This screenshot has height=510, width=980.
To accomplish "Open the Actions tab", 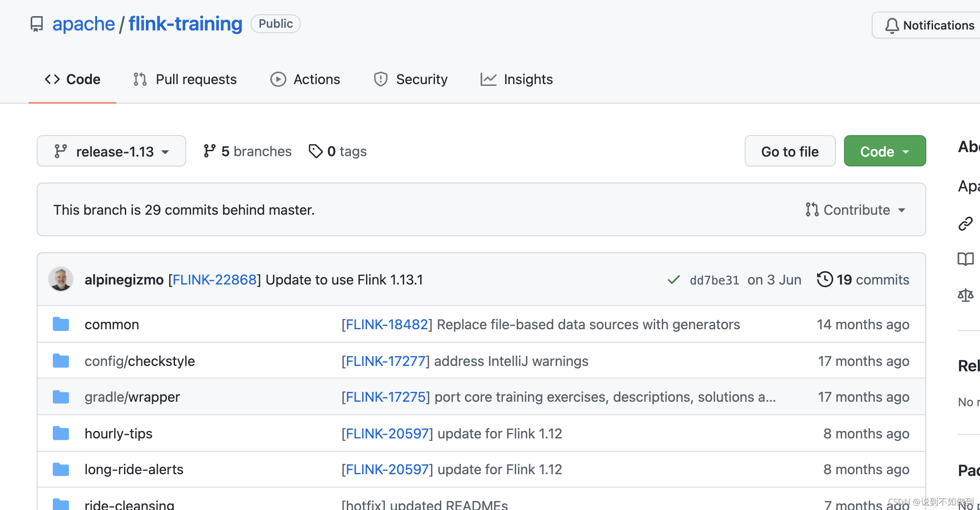I will [x=305, y=79].
